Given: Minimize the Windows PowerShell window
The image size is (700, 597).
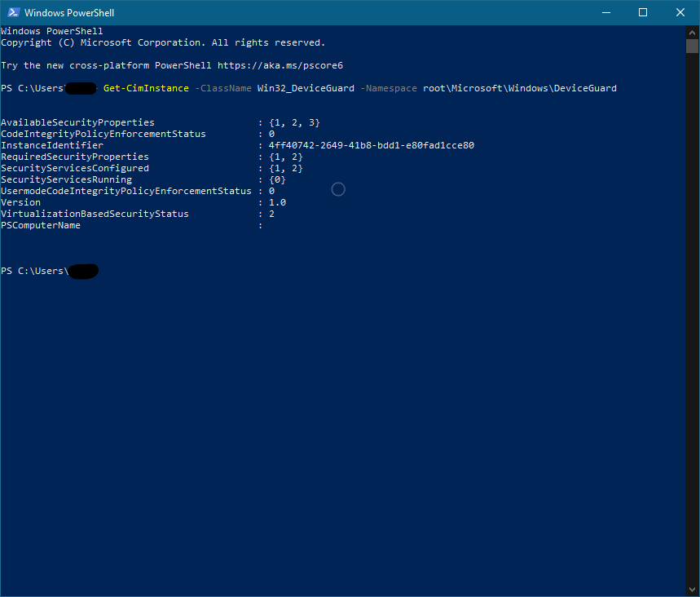Looking at the screenshot, I should 605,12.
